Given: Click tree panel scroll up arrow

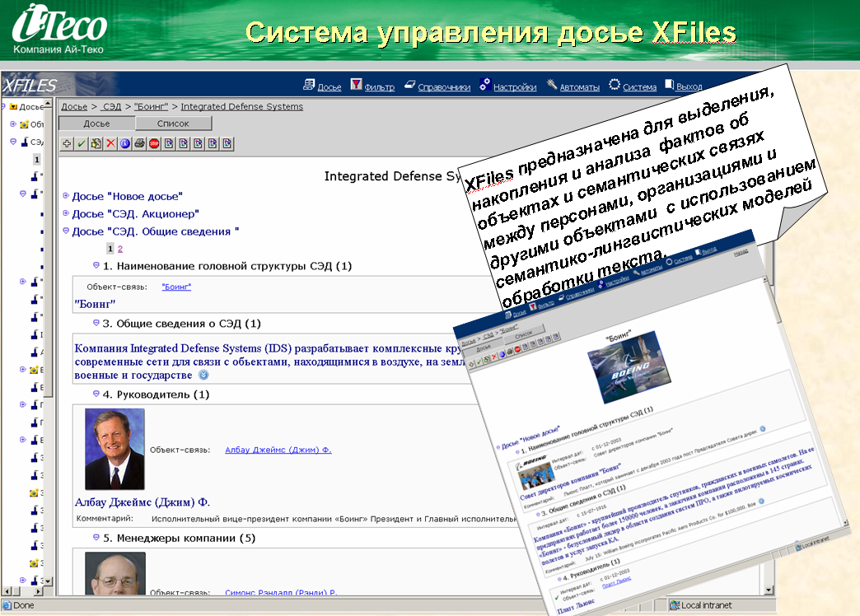Looking at the screenshot, I should click(48, 104).
